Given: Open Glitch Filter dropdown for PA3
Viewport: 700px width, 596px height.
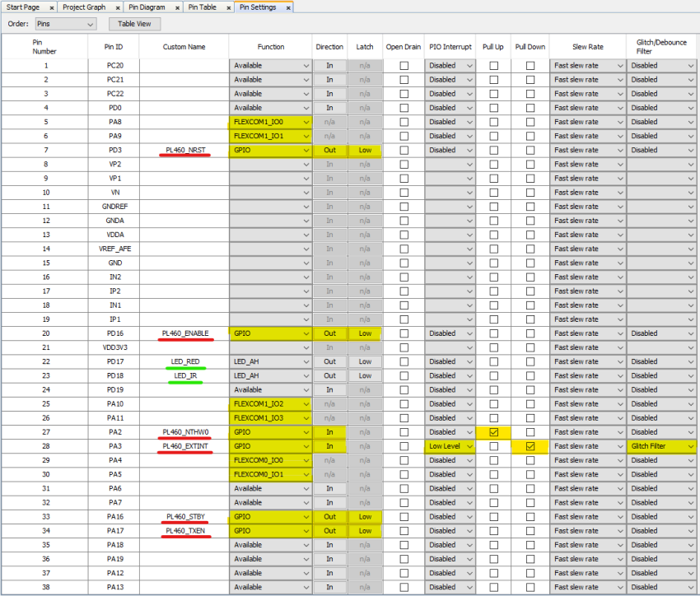Looking at the screenshot, I should (x=661, y=446).
